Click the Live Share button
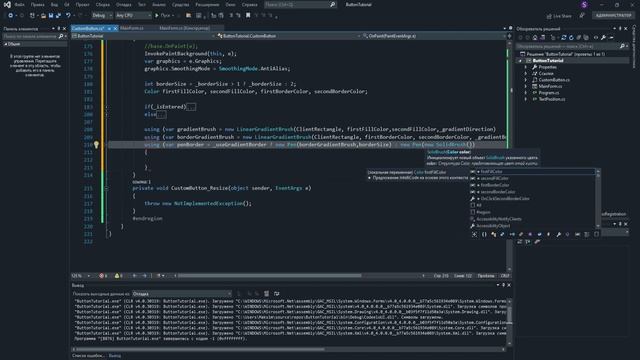 [559, 16]
